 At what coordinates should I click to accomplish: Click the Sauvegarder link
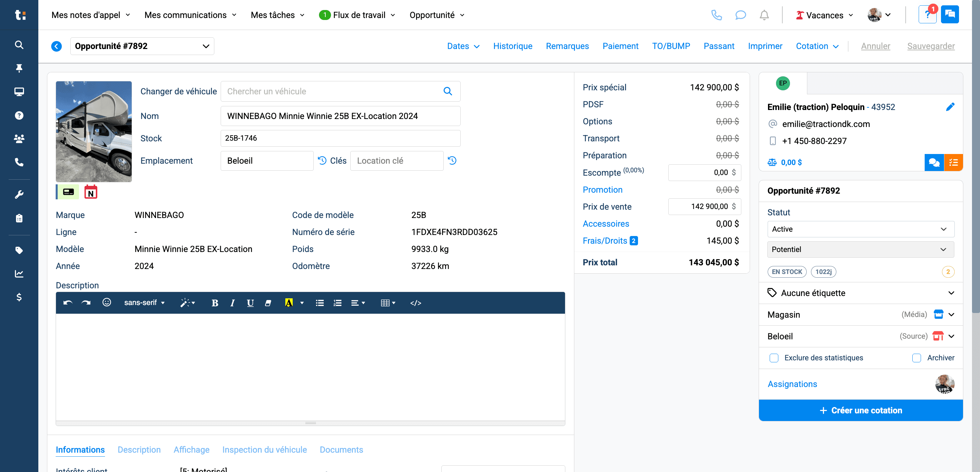pos(931,46)
